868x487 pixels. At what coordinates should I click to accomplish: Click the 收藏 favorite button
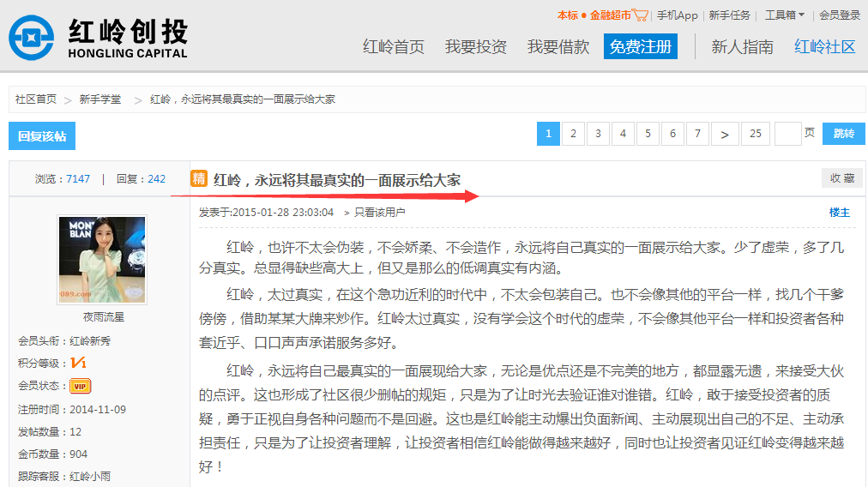(x=842, y=178)
